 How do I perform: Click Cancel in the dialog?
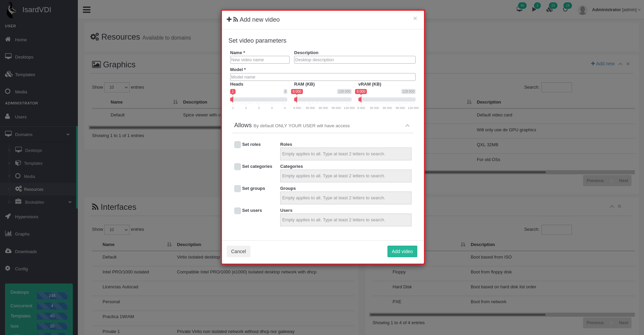[x=238, y=251]
